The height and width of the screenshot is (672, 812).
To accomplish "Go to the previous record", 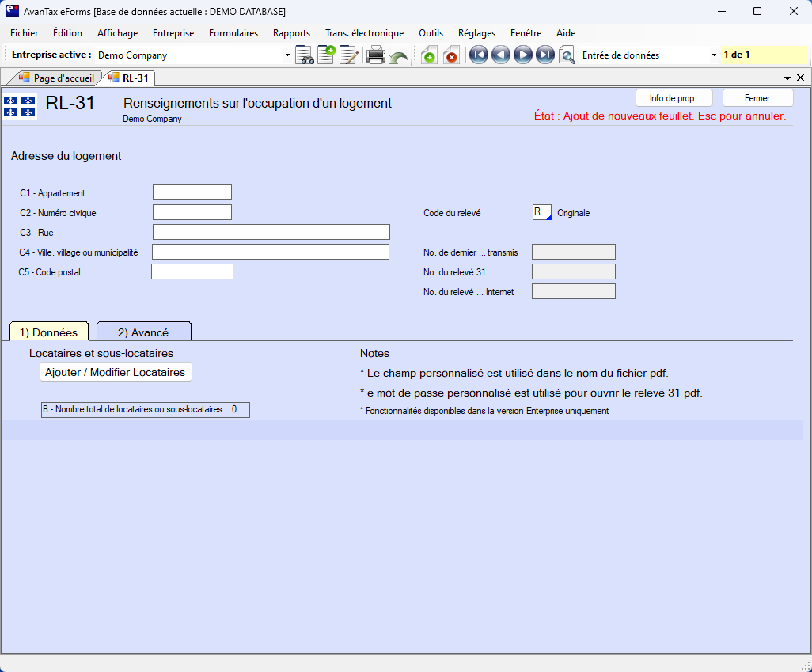I will [500, 55].
